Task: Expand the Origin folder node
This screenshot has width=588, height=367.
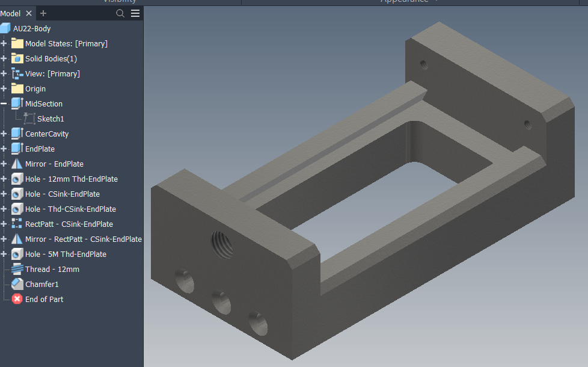Action: [x=4, y=88]
